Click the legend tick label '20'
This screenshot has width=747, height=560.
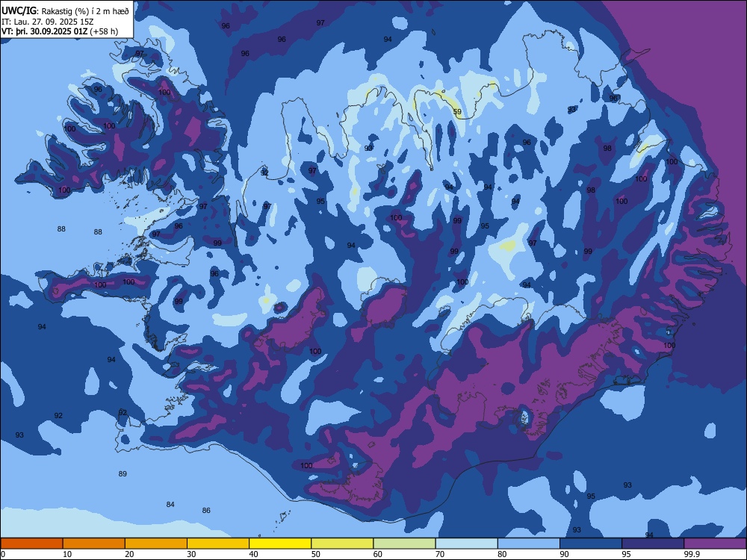129,554
